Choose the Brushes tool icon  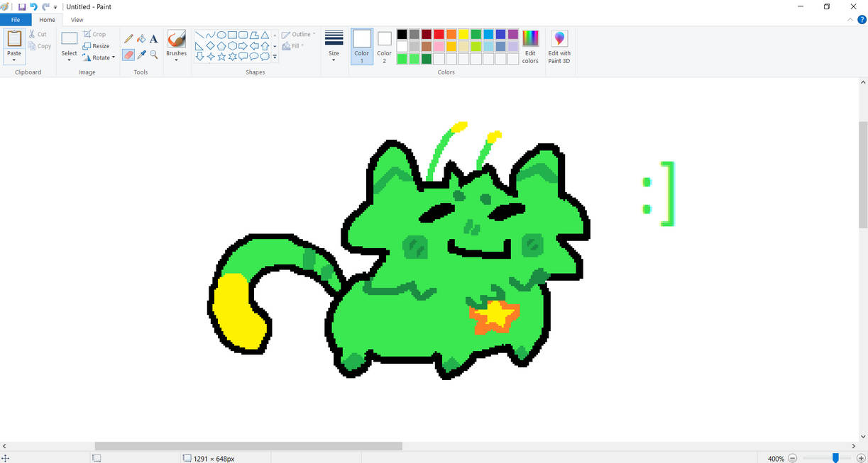(176, 39)
